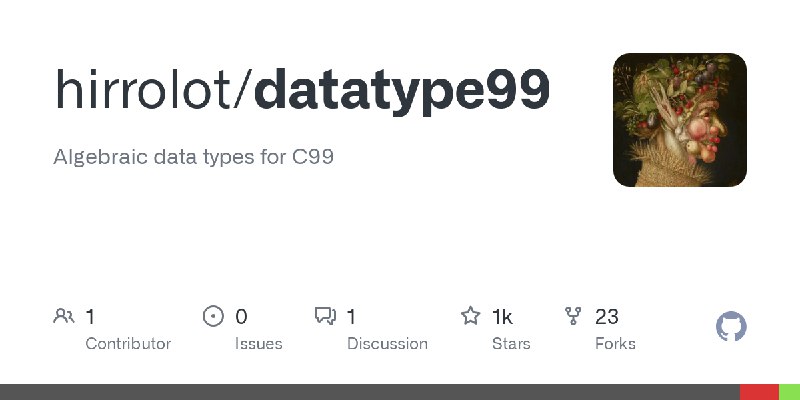
Task: Click the gray segment of language bar
Action: (x=370, y=392)
